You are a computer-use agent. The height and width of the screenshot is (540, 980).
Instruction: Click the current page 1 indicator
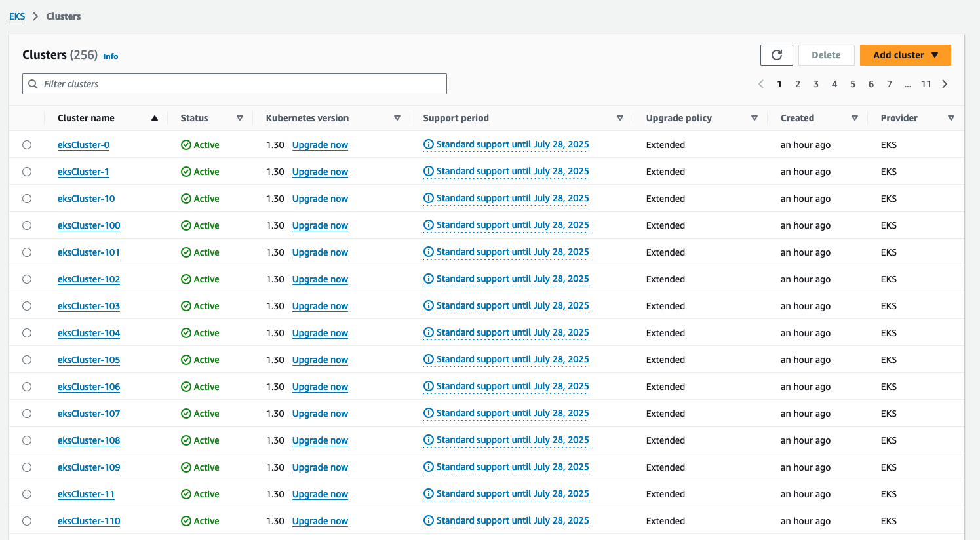pos(779,84)
